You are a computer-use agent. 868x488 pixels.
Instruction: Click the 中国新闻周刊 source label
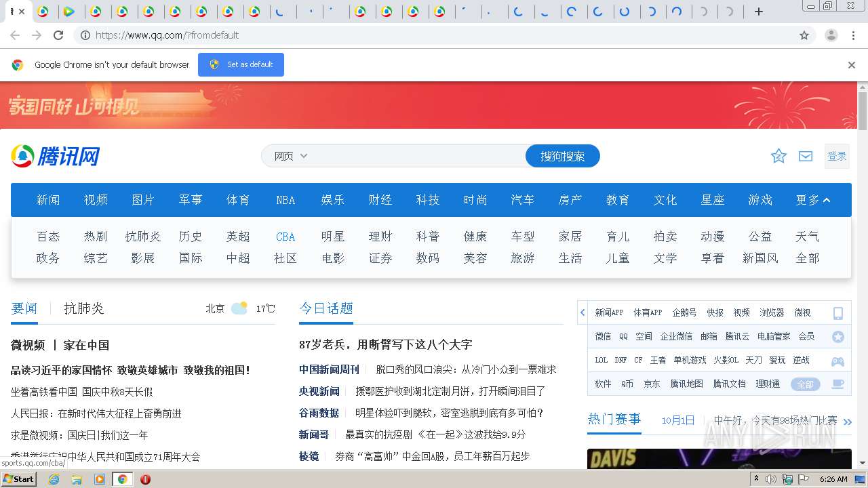pyautogui.click(x=329, y=369)
